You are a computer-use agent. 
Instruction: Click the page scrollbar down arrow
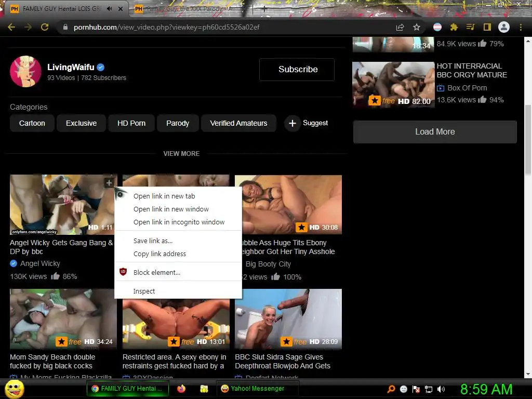coord(528,374)
